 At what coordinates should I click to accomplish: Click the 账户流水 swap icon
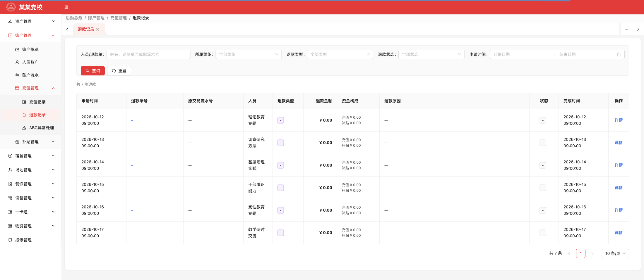(x=17, y=75)
